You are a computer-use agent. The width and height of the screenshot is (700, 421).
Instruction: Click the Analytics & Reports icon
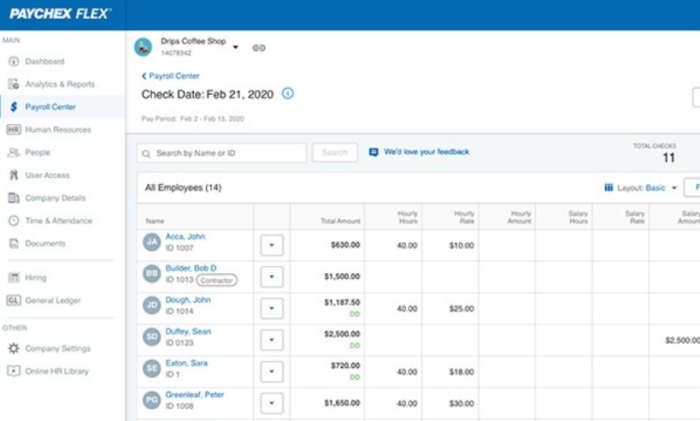click(x=14, y=84)
